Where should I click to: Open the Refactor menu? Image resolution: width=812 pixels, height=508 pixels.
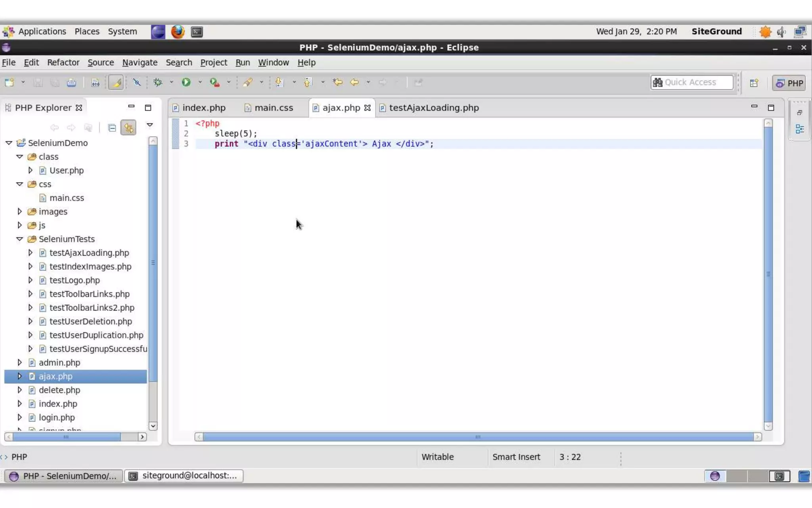63,62
